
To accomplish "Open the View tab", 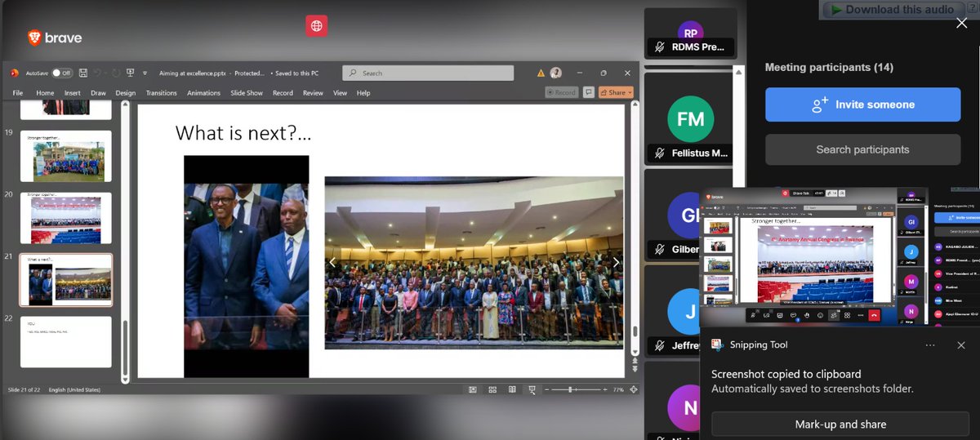I will [x=340, y=93].
